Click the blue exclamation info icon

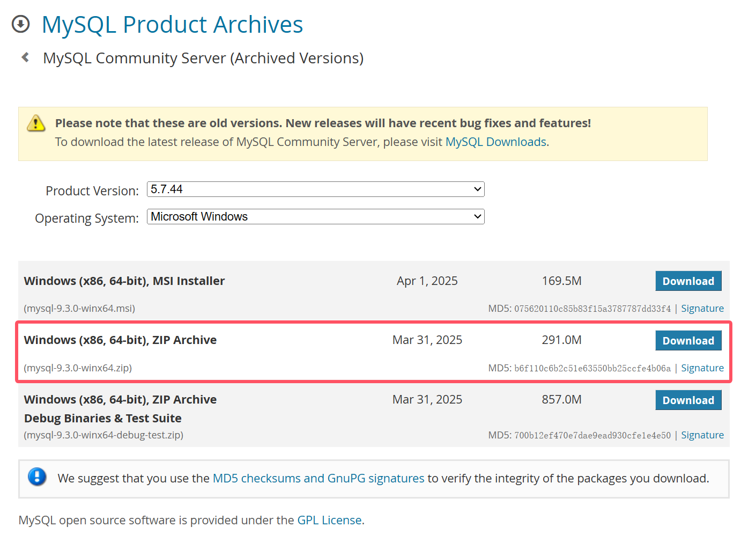[x=37, y=477]
